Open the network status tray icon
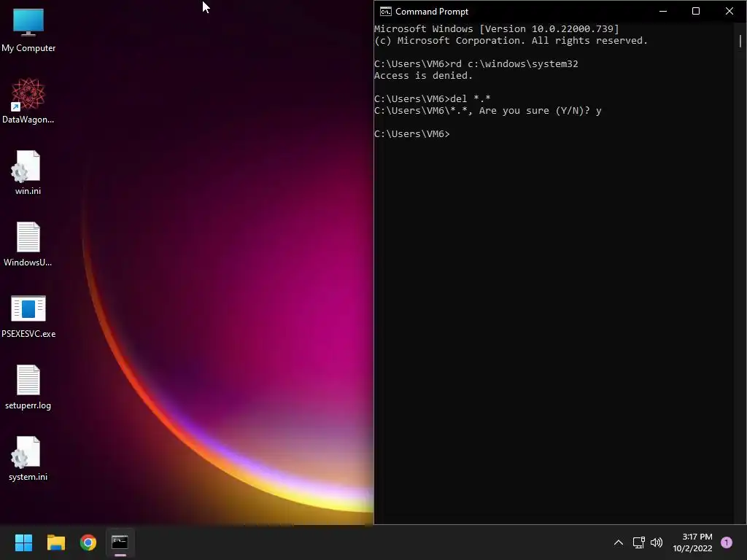Image resolution: width=747 pixels, height=560 pixels. tap(638, 542)
